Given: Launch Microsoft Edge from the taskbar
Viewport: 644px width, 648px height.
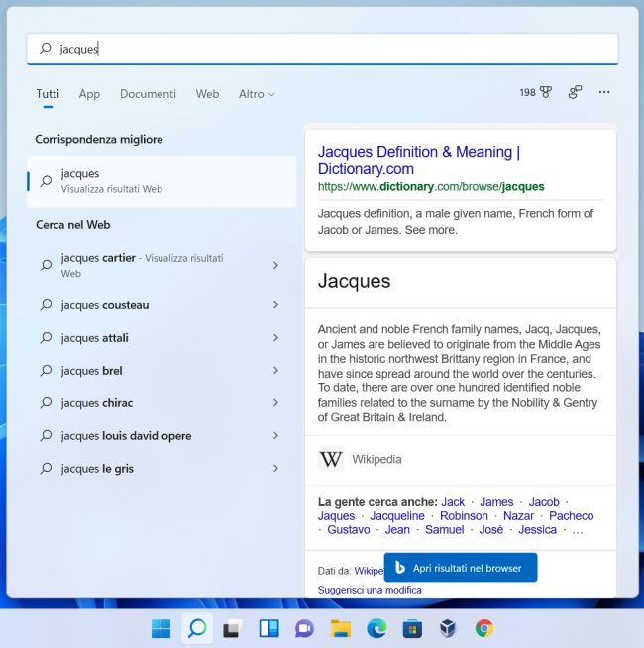Looking at the screenshot, I should (x=376, y=628).
